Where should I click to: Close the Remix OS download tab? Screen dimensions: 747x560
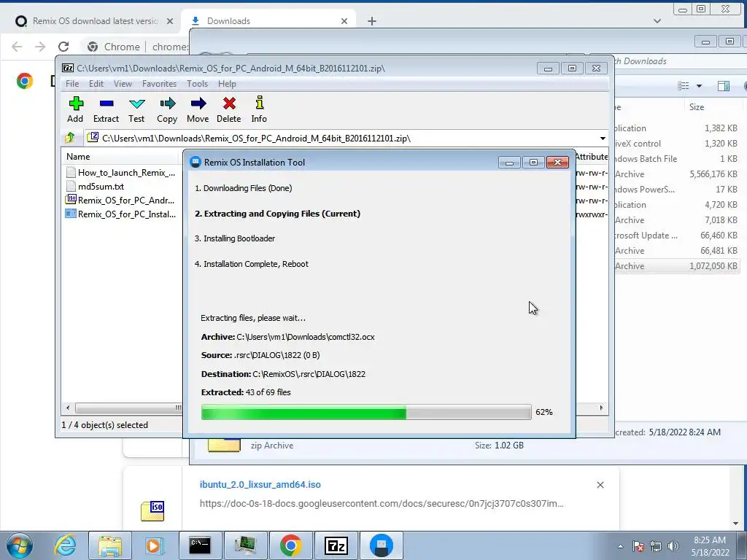coord(170,21)
